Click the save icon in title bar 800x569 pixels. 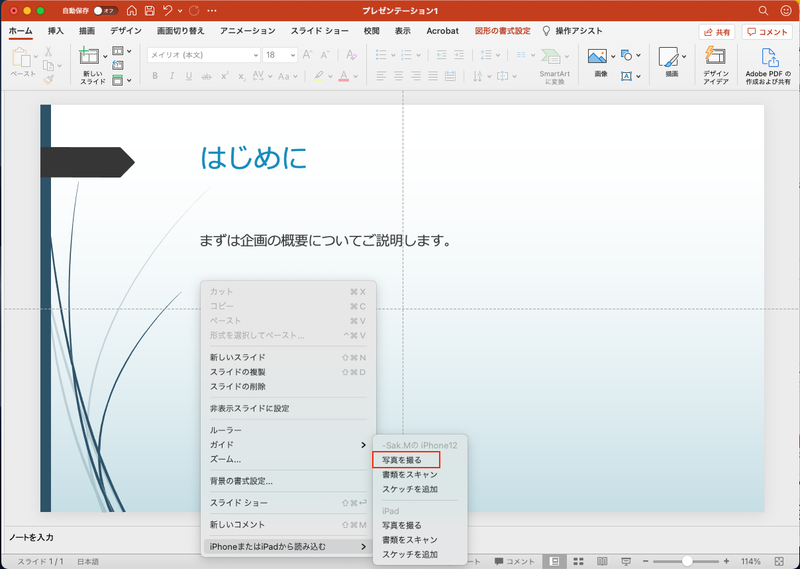tap(149, 10)
